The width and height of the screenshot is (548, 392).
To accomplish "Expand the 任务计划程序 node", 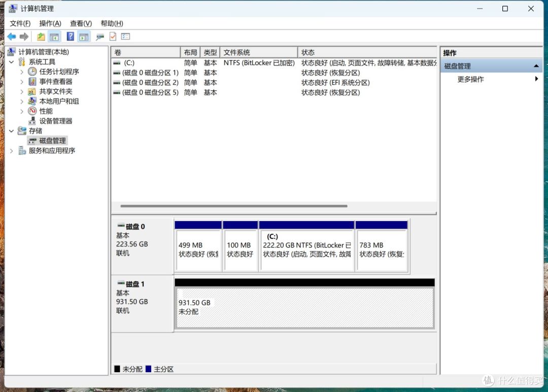I will [x=22, y=72].
